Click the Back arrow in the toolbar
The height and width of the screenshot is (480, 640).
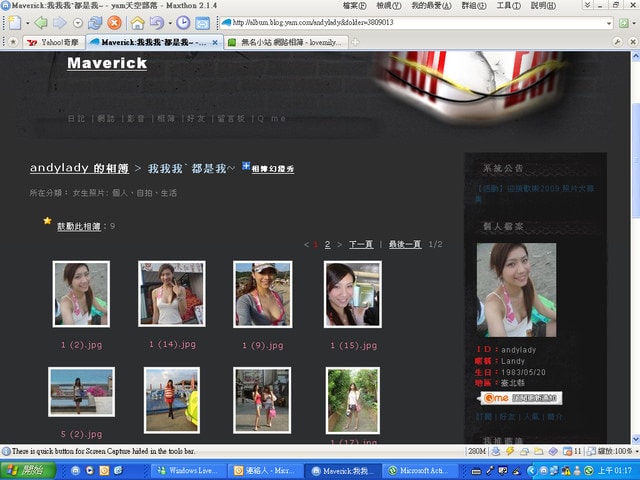coord(41,23)
